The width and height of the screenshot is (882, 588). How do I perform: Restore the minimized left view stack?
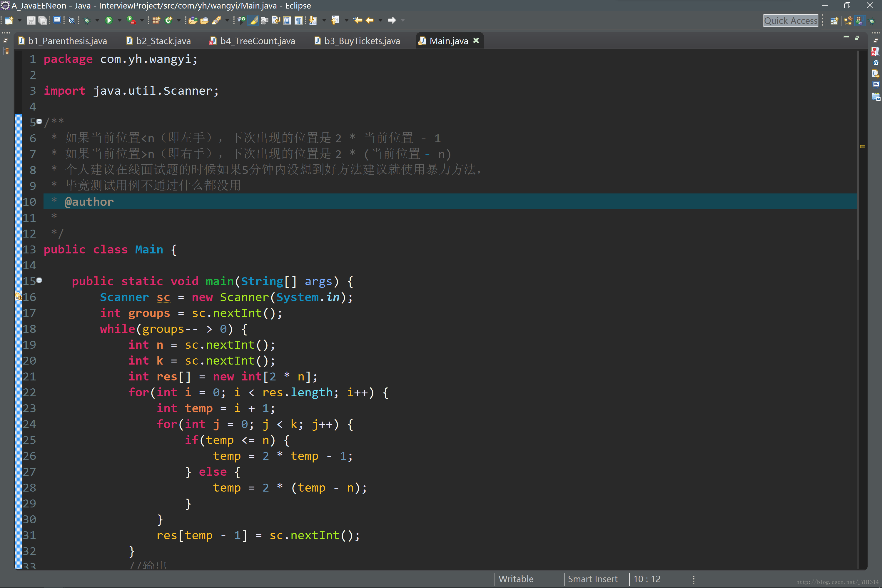[x=6, y=40]
